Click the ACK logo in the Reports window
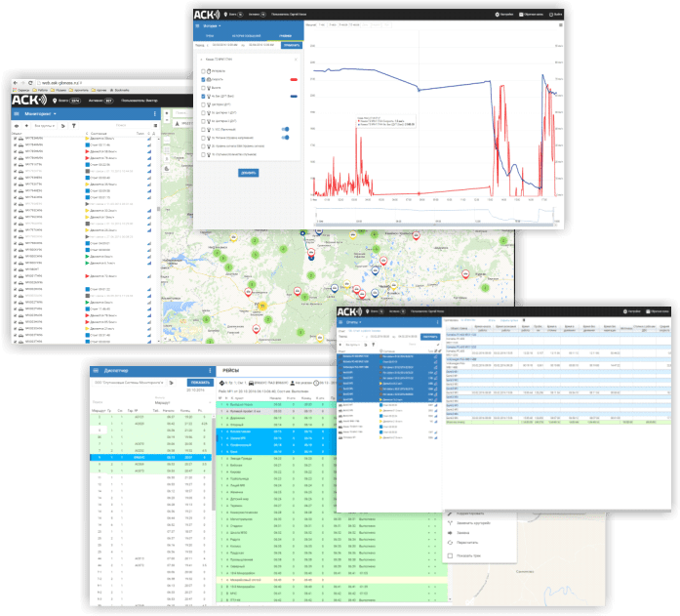The height and width of the screenshot is (616, 680). 349,311
